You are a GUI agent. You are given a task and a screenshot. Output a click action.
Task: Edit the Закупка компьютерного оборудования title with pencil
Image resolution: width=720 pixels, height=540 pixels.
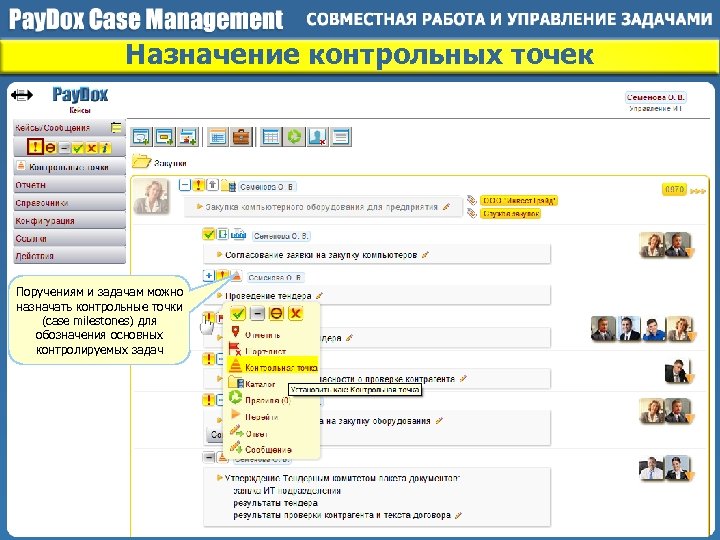(446, 207)
